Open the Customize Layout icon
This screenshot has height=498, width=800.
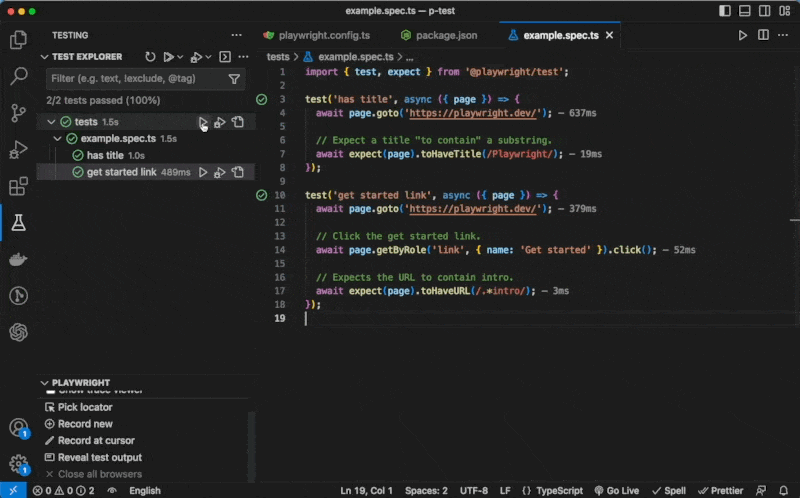785,11
